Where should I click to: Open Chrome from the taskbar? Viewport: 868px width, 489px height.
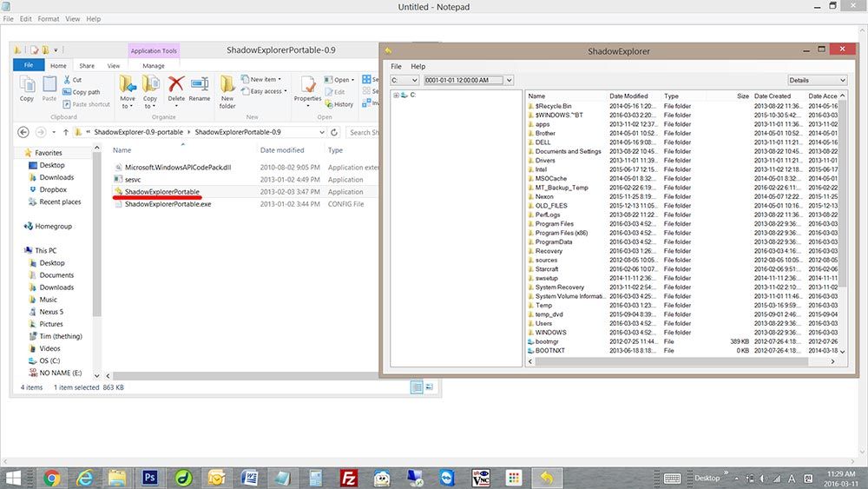click(x=51, y=478)
